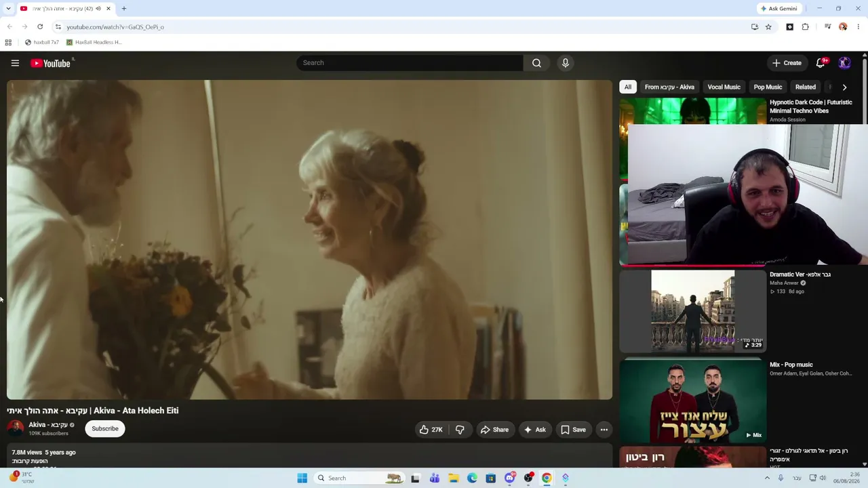Show hidden system tray icons
868x488 pixels.
(x=767, y=478)
